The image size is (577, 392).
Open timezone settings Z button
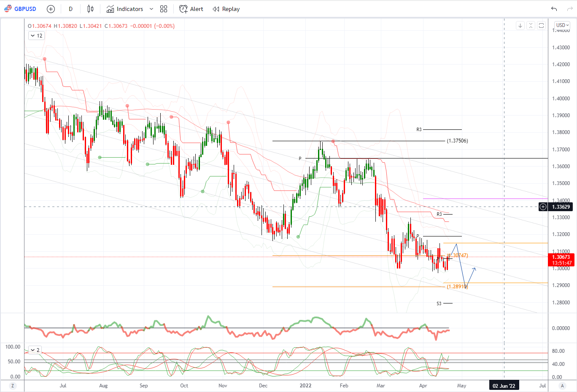(x=12, y=386)
